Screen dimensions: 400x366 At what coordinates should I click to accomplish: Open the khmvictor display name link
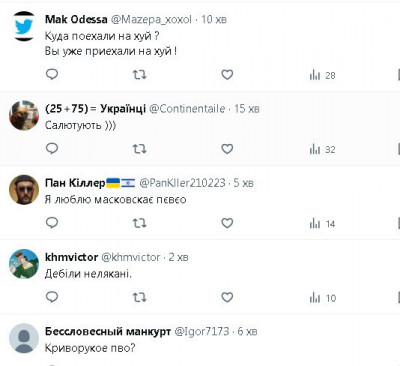tap(71, 257)
